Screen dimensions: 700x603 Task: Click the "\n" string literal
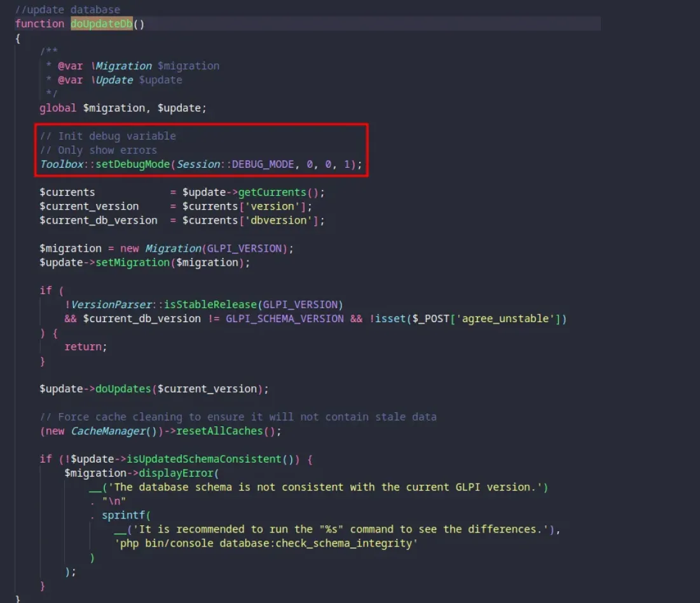click(114, 501)
